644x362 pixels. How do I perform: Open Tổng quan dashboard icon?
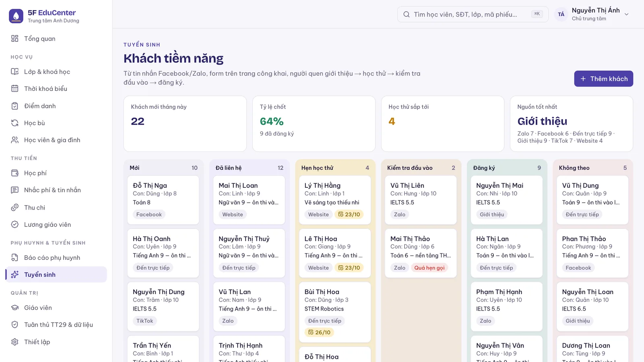coord(15,39)
